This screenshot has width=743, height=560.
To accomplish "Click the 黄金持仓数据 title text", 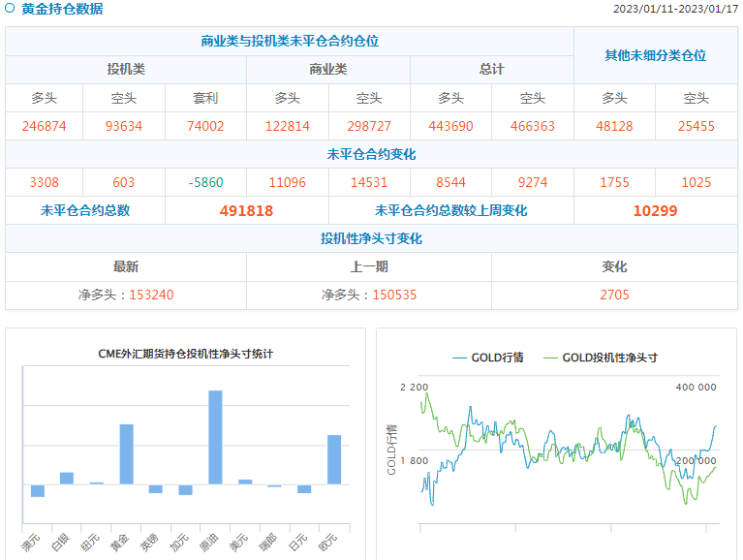I will (x=62, y=9).
